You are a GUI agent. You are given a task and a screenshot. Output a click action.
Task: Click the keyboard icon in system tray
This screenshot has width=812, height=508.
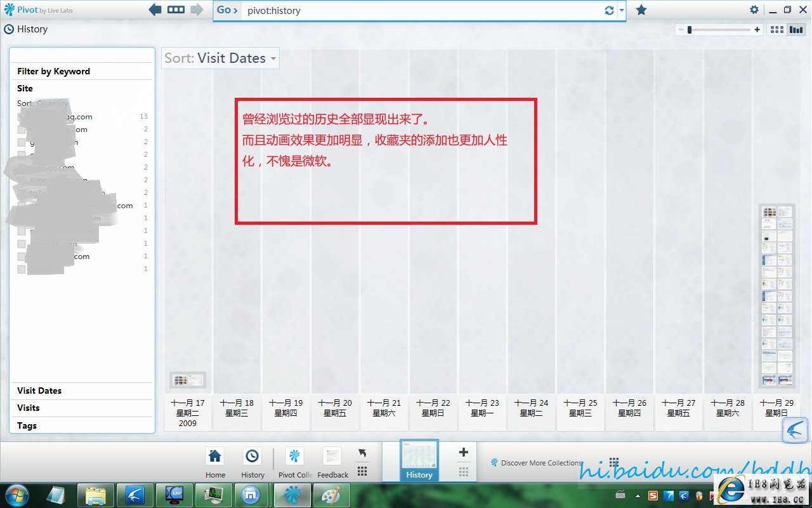pos(620,495)
